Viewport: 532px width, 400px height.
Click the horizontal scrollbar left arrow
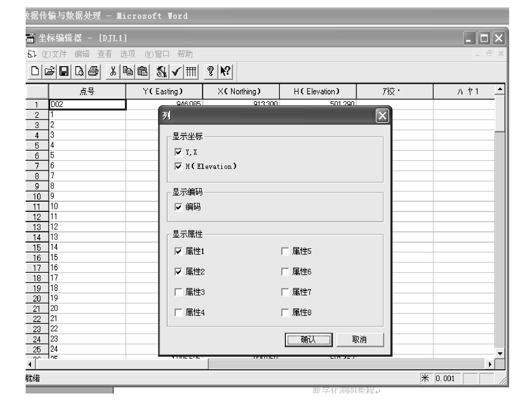point(30,364)
